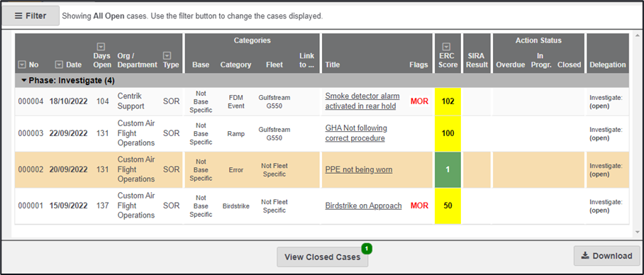The width and height of the screenshot is (644, 275).
Task: Collapse the Phase: Investigate group
Action: [24, 81]
